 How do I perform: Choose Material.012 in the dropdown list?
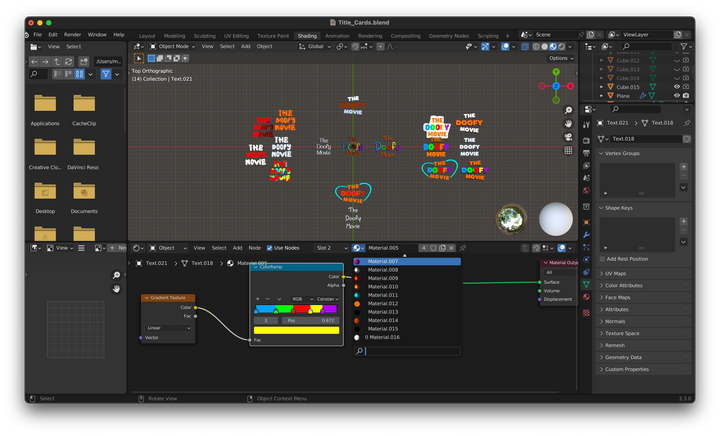pos(407,303)
